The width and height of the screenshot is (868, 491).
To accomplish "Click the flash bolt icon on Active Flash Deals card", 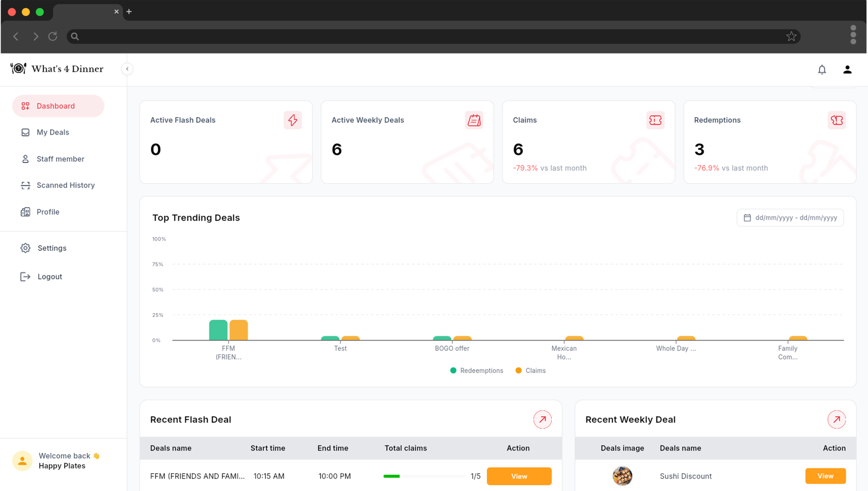I will (x=293, y=120).
